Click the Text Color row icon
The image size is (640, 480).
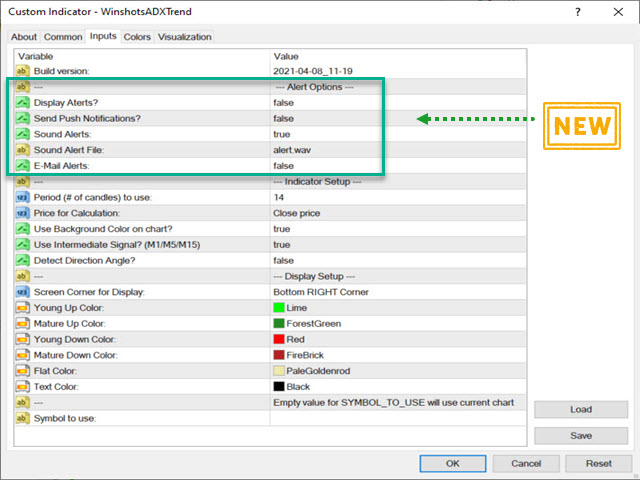22,386
